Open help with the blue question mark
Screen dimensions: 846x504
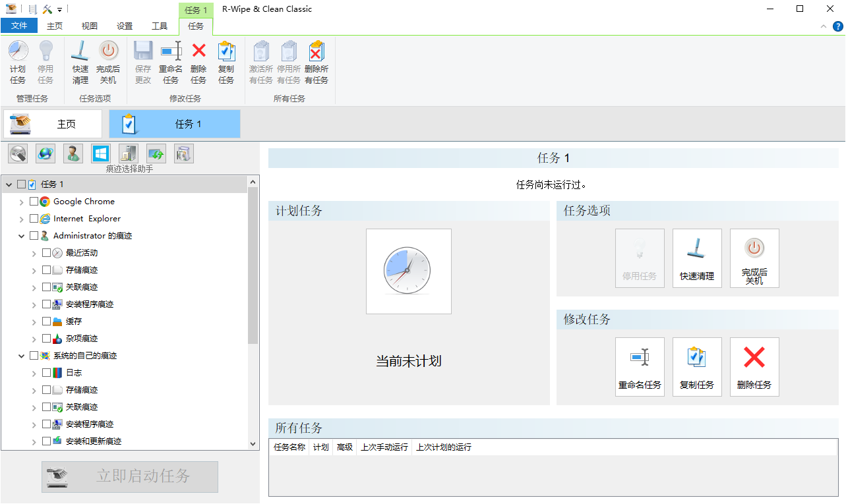[838, 26]
